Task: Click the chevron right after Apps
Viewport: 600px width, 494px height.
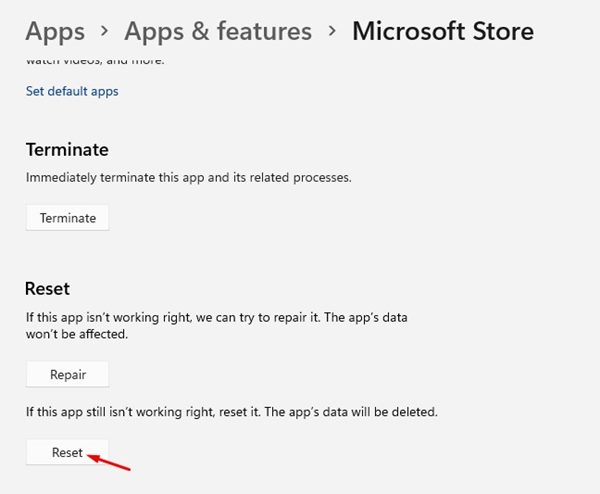Action: click(104, 32)
